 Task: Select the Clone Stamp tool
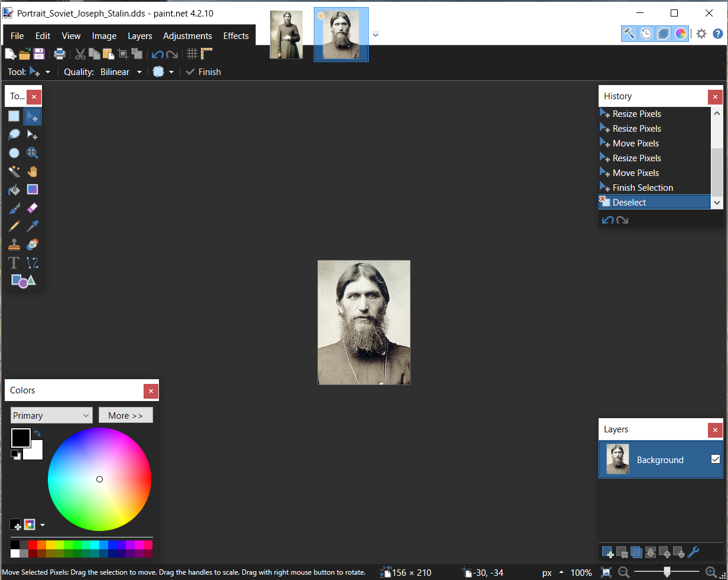[14, 245]
